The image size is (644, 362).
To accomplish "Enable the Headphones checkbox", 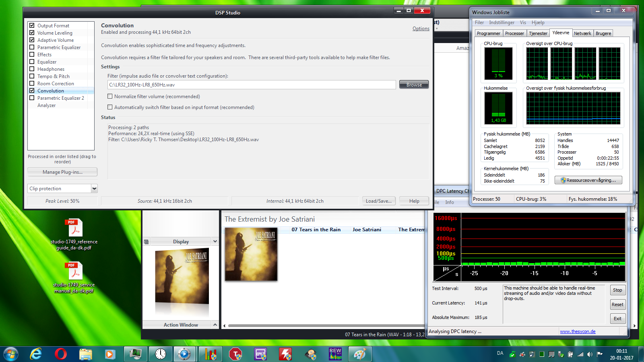I will [32, 69].
